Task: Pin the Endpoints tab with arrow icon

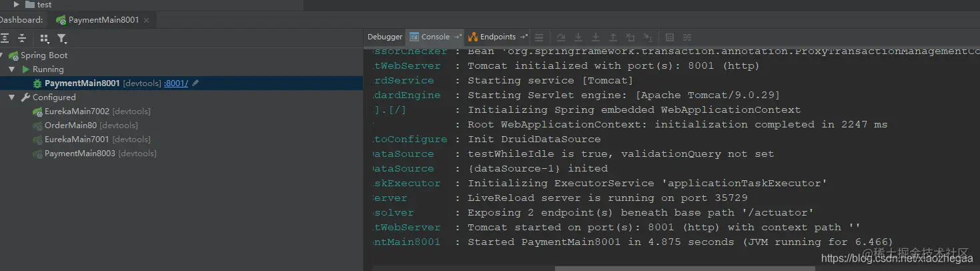Action: [x=524, y=37]
